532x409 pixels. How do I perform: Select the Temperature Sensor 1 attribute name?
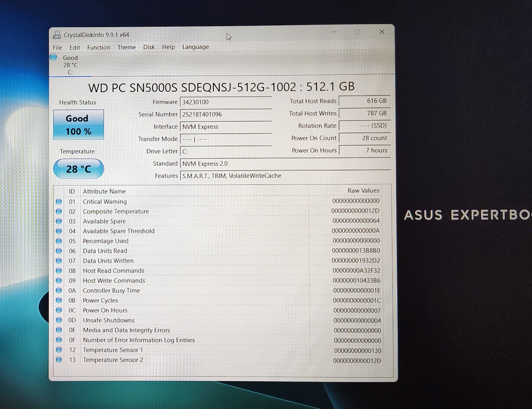pyautogui.click(x=113, y=350)
